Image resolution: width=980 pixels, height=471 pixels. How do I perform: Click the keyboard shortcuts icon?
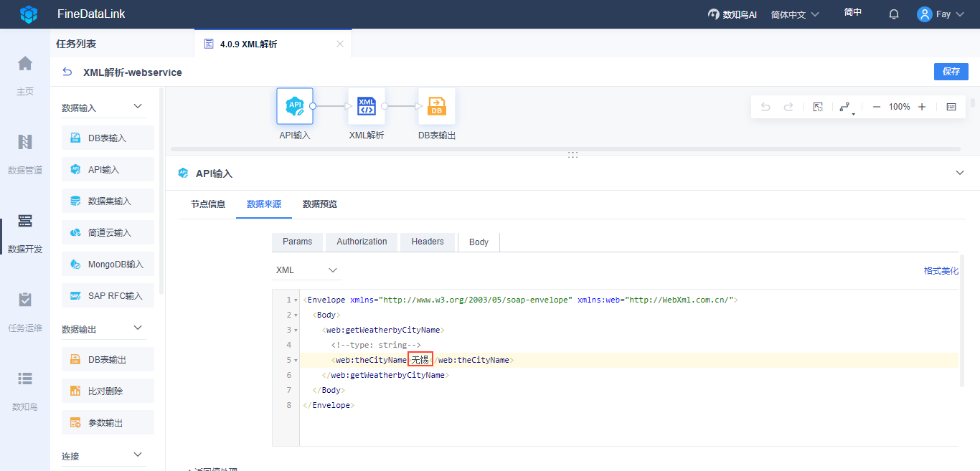tap(951, 107)
